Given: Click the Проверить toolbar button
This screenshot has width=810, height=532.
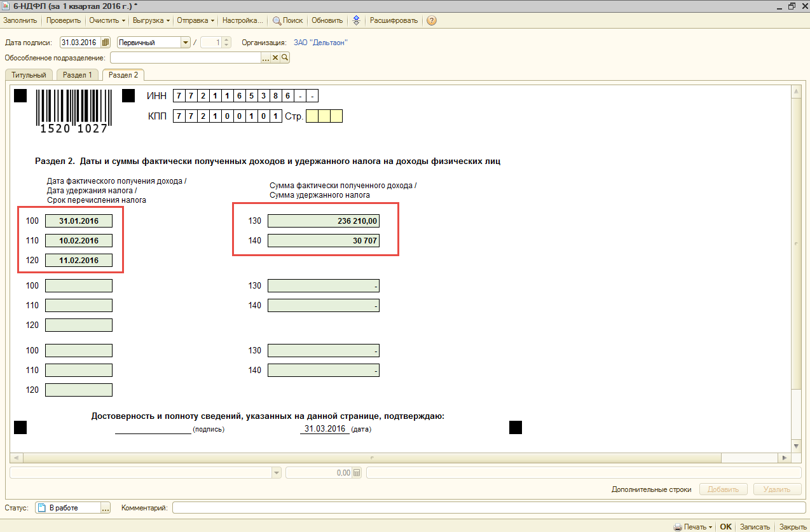Looking at the screenshot, I should 63,20.
